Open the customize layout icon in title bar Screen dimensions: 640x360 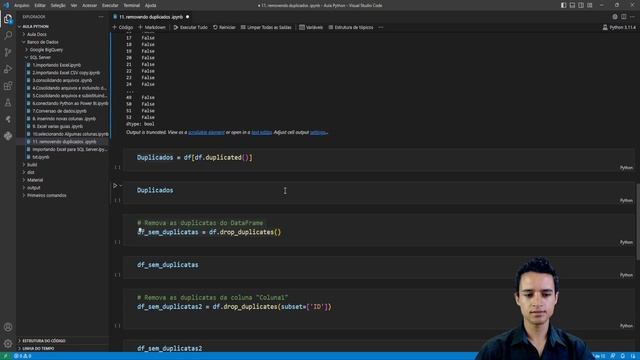(590, 5)
